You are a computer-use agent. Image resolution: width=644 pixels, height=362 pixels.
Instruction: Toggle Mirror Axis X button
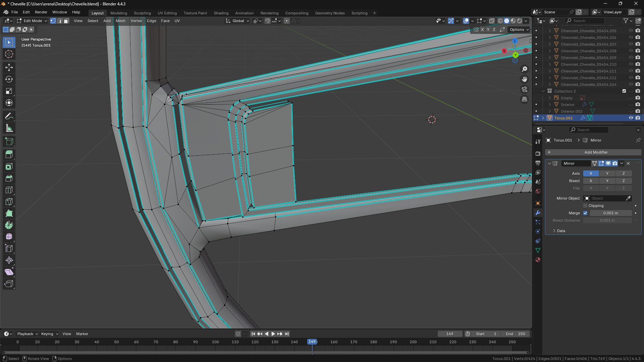(x=591, y=173)
